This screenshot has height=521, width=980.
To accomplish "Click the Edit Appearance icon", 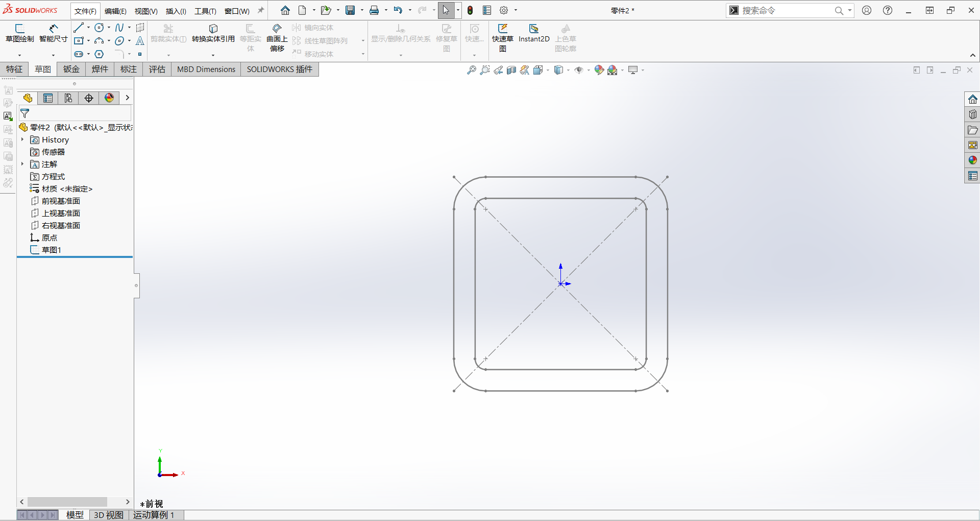I will (x=599, y=70).
